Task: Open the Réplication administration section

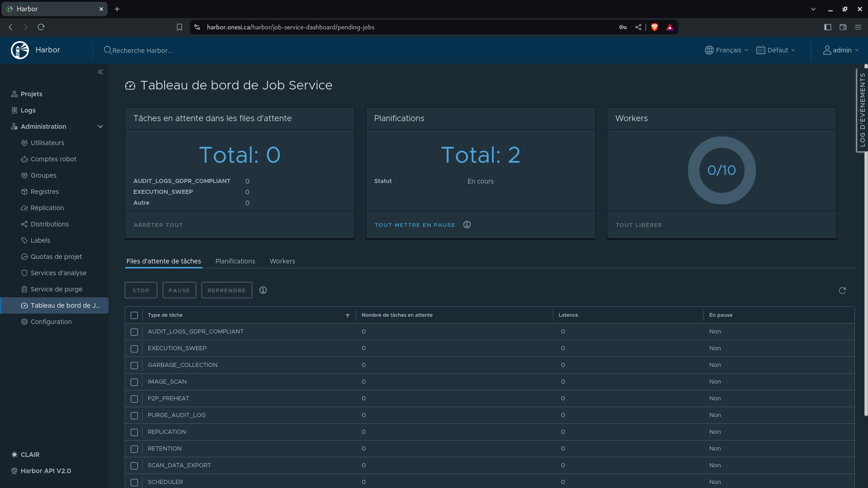Action: (x=47, y=207)
